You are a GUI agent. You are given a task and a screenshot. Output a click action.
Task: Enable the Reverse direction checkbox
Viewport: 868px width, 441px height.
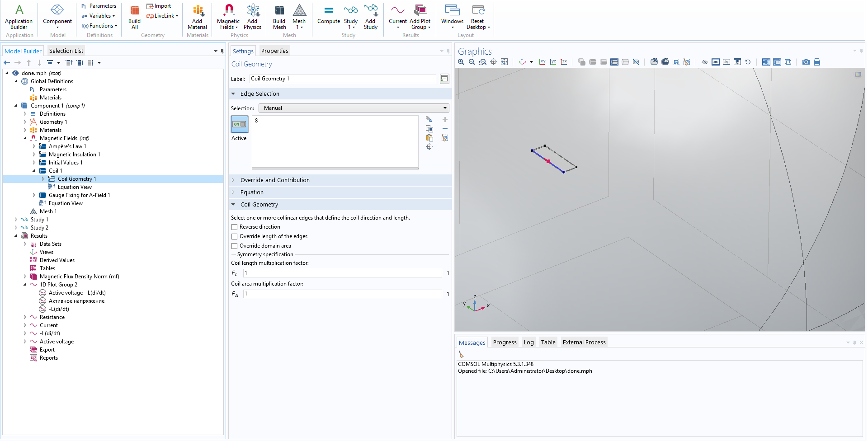(x=234, y=227)
